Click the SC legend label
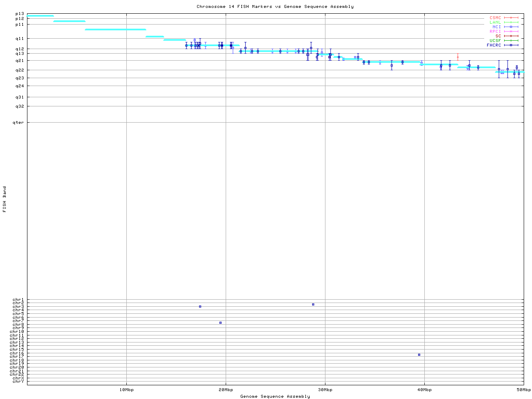 click(498, 36)
